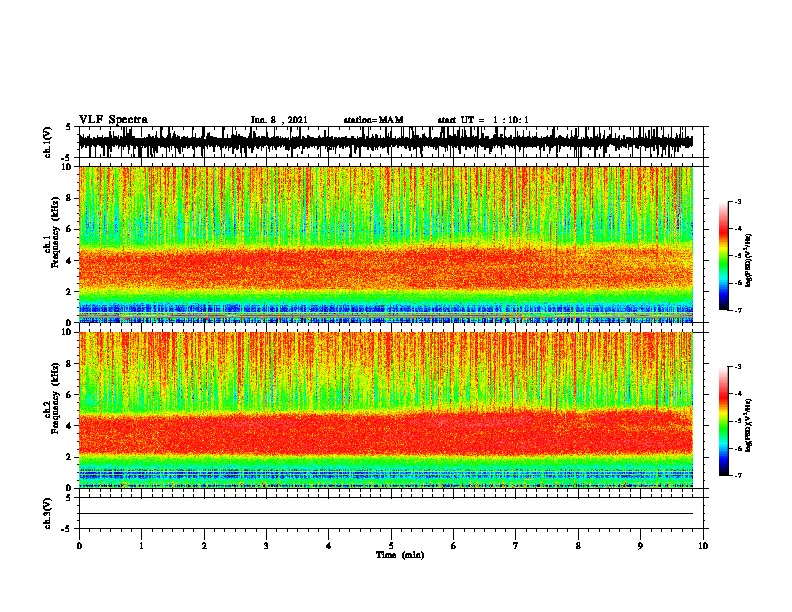Click the "-7" label on ch.2 color bar
The width and height of the screenshot is (792, 612).
tap(737, 476)
